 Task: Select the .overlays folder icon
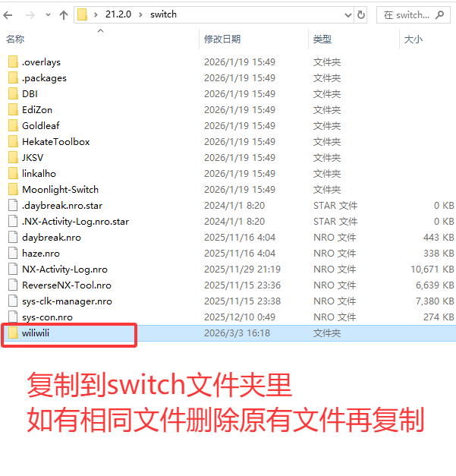click(x=13, y=62)
